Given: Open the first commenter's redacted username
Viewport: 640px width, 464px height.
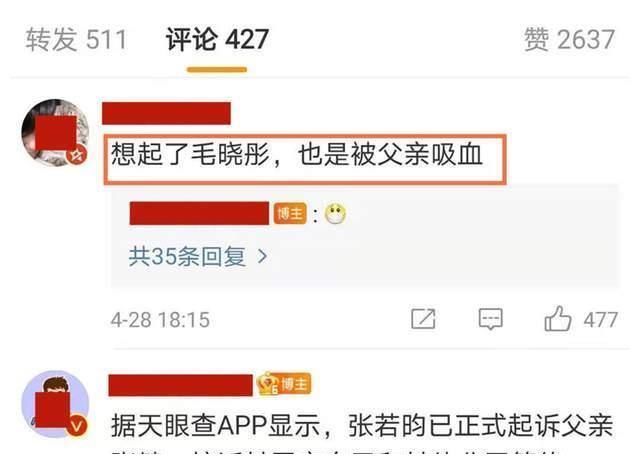Looking at the screenshot, I should pyautogui.click(x=166, y=113).
